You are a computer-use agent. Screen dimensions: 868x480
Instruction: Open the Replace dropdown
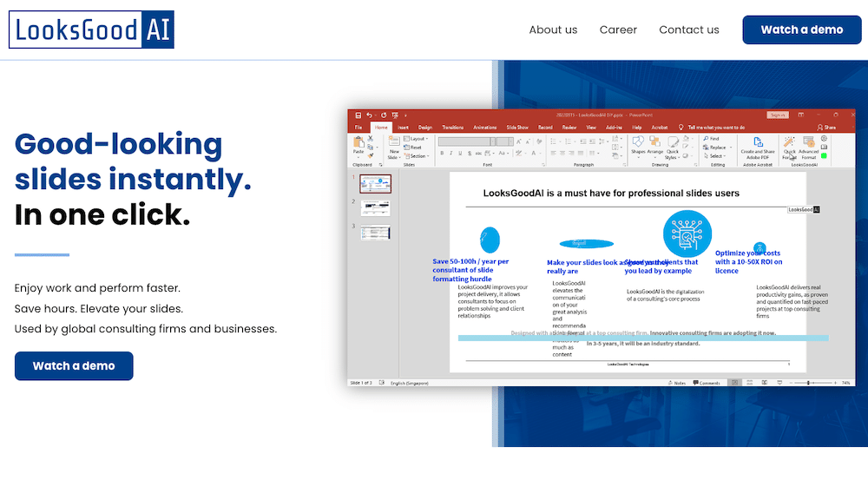pyautogui.click(x=718, y=148)
